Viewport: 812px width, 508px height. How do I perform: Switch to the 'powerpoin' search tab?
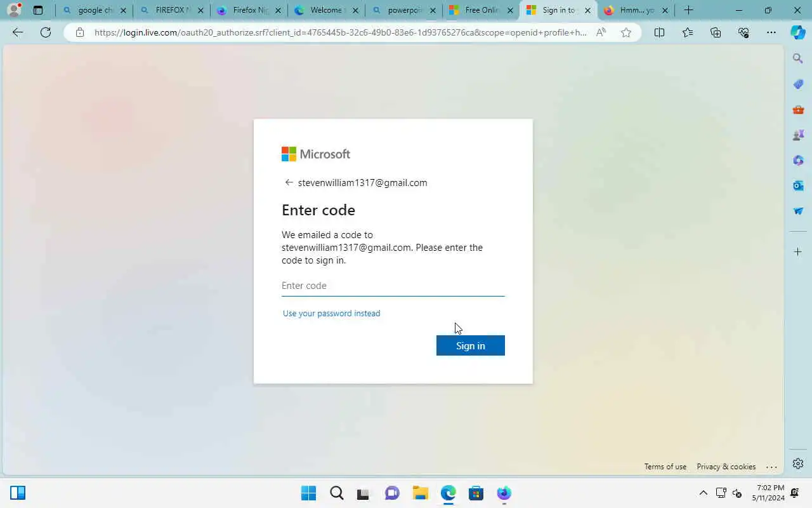pos(405,10)
